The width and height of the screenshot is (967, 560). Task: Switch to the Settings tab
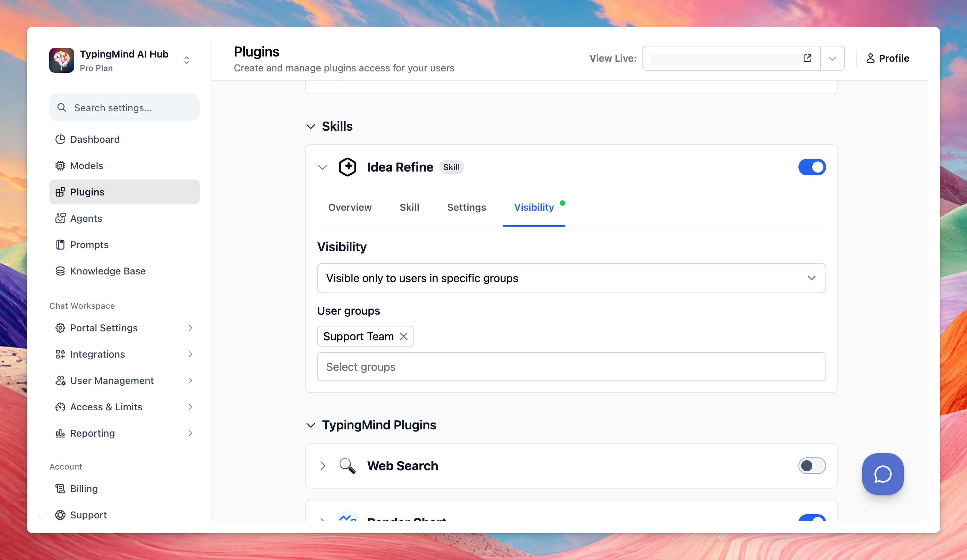coord(467,207)
